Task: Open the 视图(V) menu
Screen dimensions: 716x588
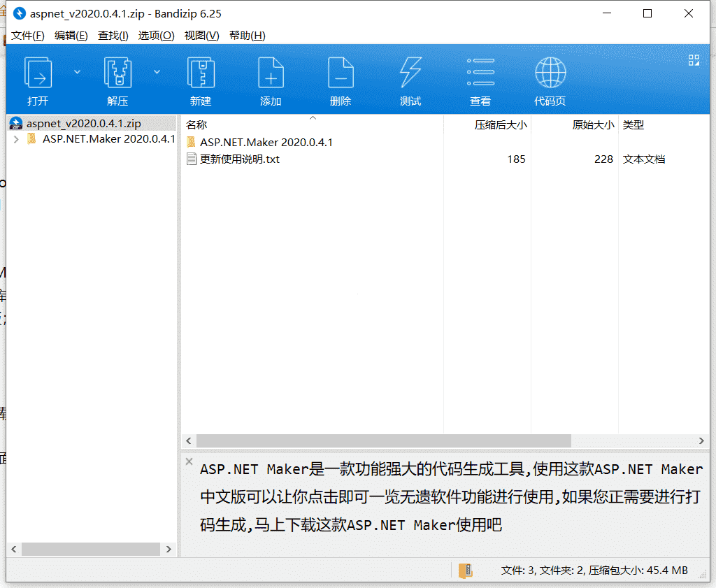Action: (x=201, y=36)
